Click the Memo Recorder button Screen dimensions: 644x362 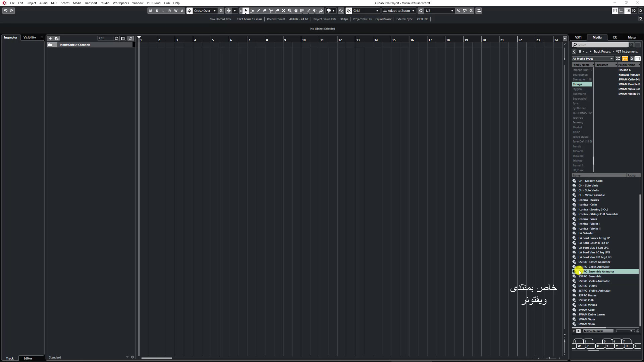tap(598, 331)
